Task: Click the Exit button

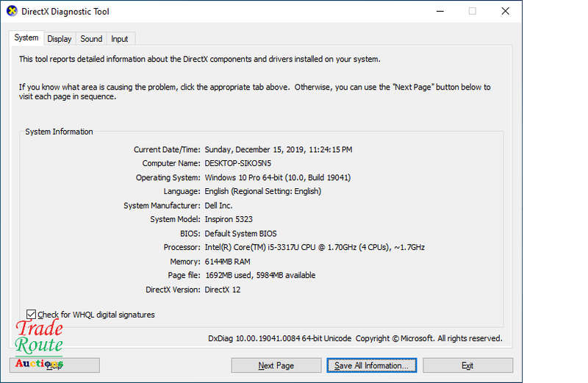Action: click(x=467, y=365)
